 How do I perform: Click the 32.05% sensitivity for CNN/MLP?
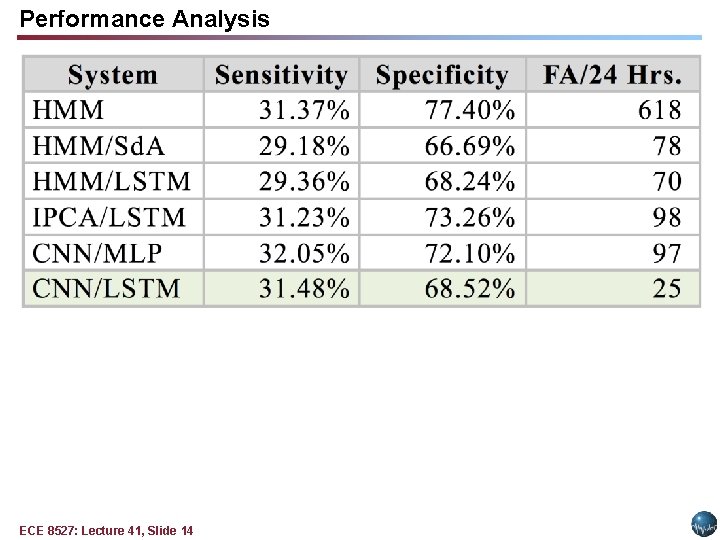tap(304, 253)
